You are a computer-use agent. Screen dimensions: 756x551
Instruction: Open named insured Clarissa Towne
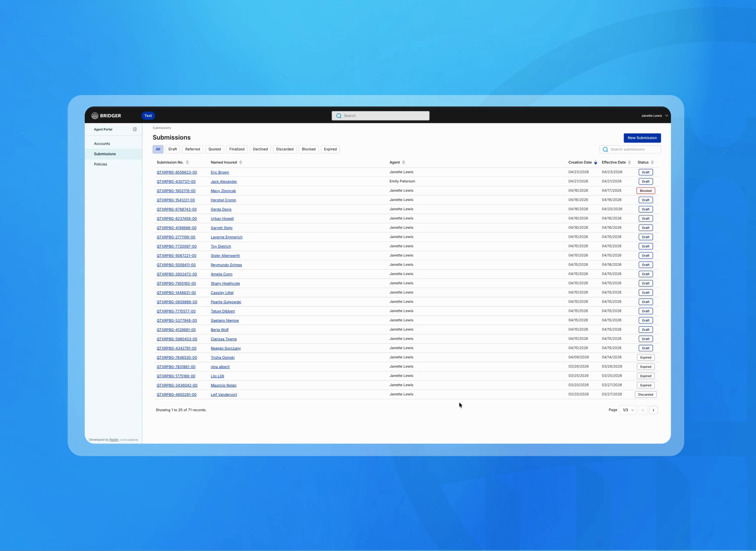click(224, 339)
